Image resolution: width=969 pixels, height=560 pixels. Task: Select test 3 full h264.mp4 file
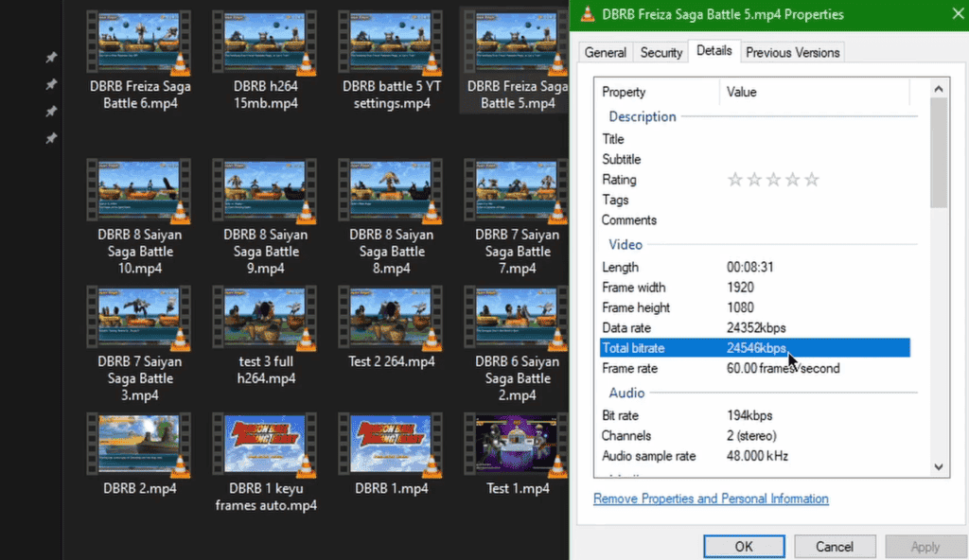(266, 336)
